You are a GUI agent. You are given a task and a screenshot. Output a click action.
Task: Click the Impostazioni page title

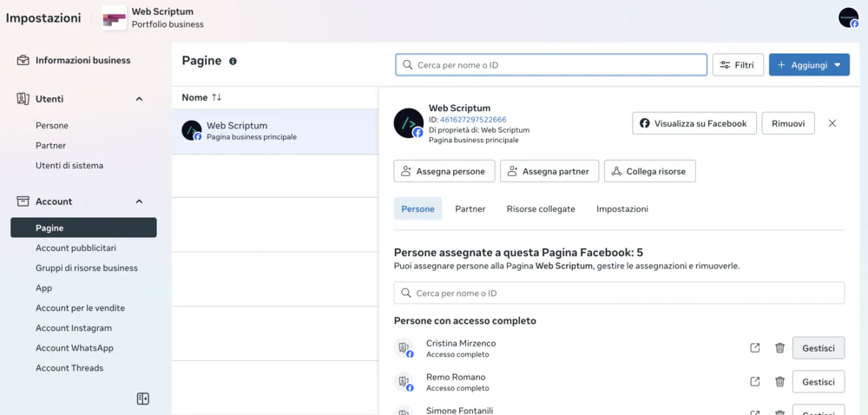coord(43,17)
